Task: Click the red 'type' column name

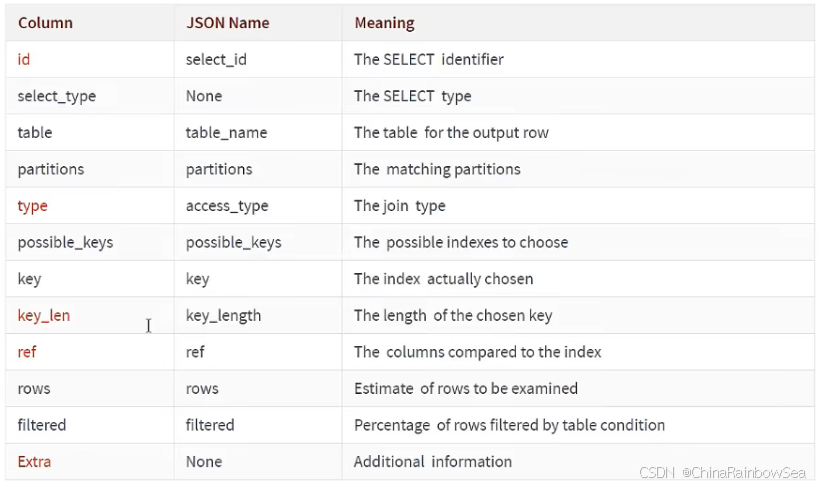Action: coord(33,206)
